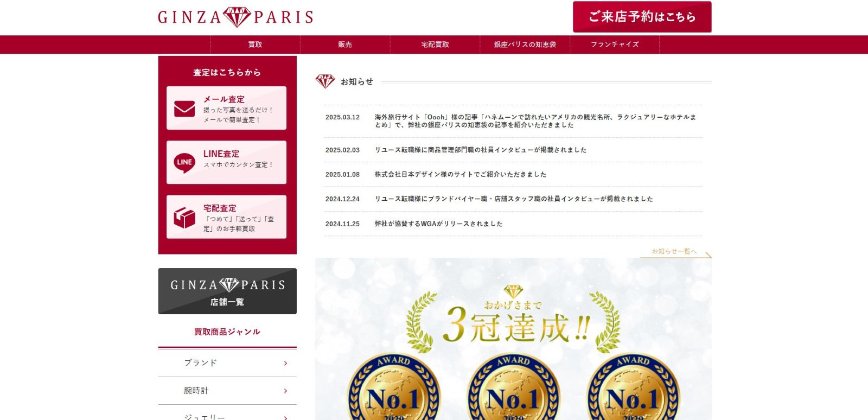
Task: Click the third No.1 award medal
Action: point(633,387)
